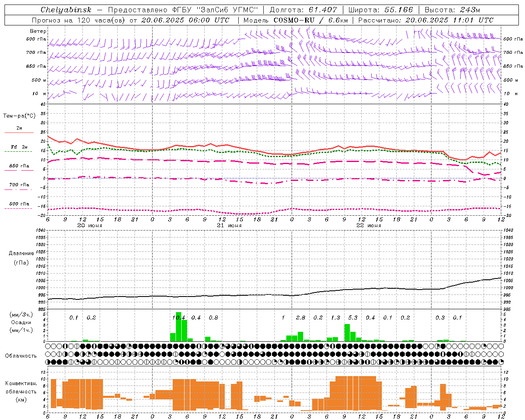Click the Рассчитано: 20.06.2025 11:01 UTC timestamp
The height and width of the screenshot is (420, 525).
tap(426, 20)
